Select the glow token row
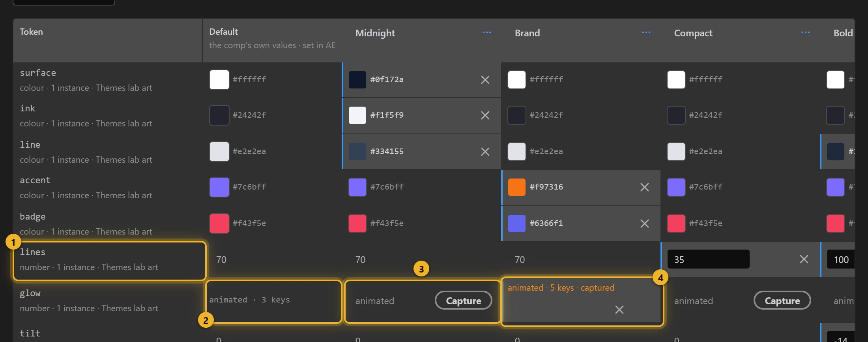The width and height of the screenshot is (868, 342). click(x=108, y=301)
